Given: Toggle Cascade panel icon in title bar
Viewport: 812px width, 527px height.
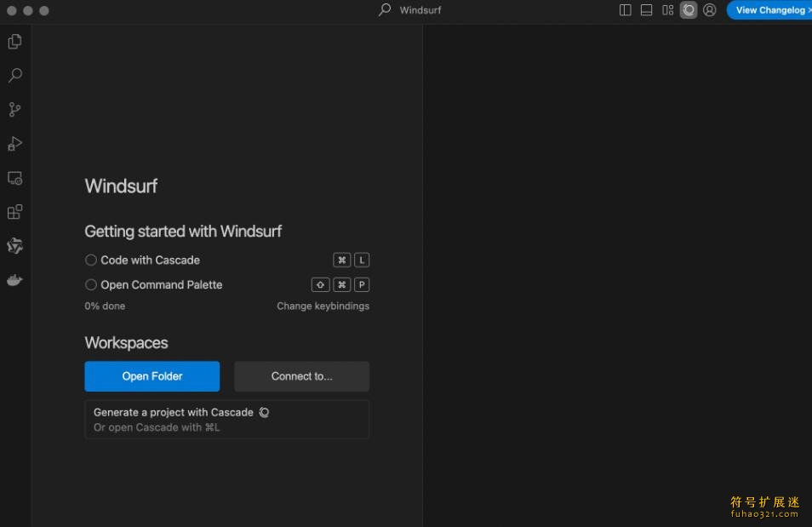Looking at the screenshot, I should pos(689,10).
